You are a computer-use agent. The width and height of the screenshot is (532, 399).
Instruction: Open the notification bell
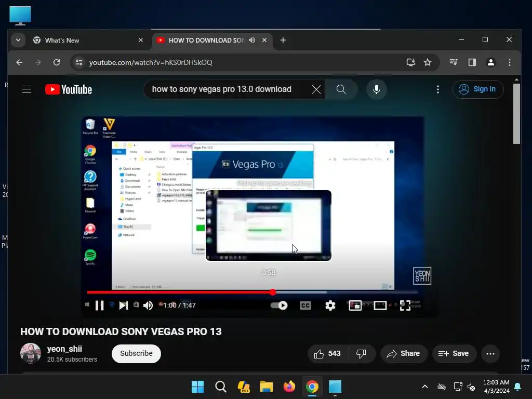[518, 387]
